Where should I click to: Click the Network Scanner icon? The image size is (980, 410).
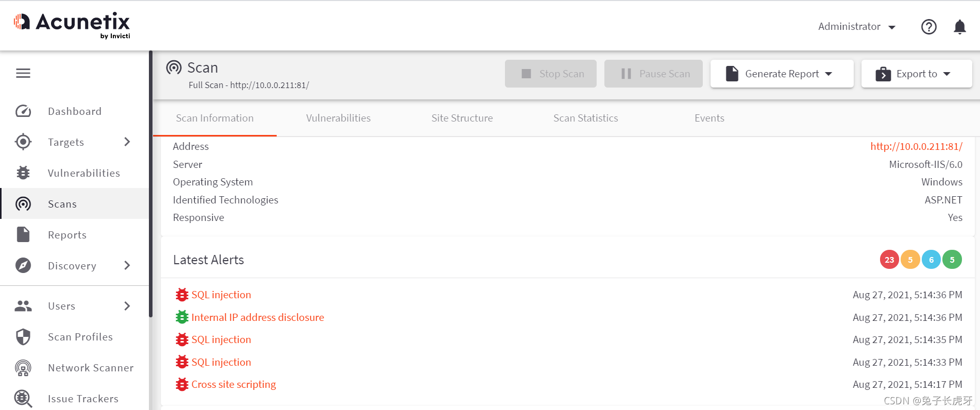[23, 368]
